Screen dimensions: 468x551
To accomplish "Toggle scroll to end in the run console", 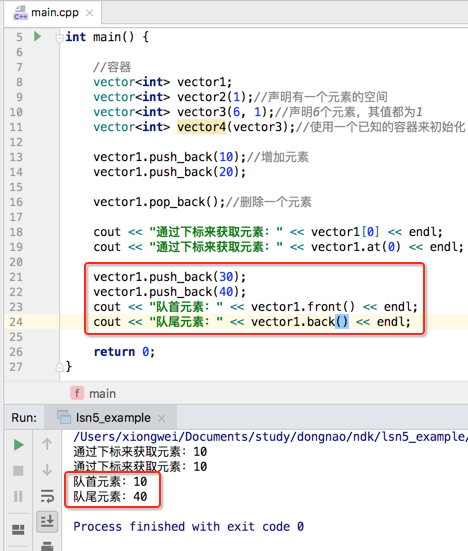I will tap(47, 521).
